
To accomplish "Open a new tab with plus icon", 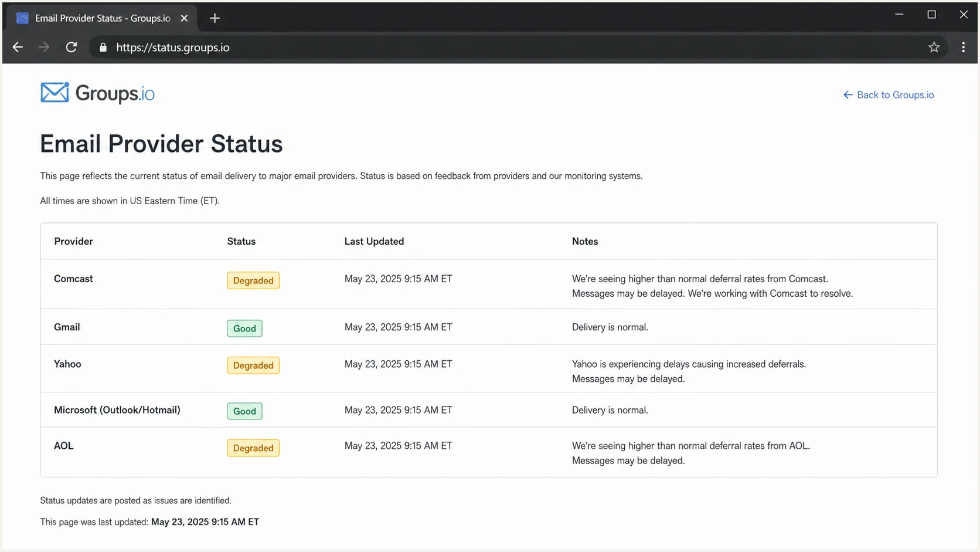I will click(x=215, y=18).
